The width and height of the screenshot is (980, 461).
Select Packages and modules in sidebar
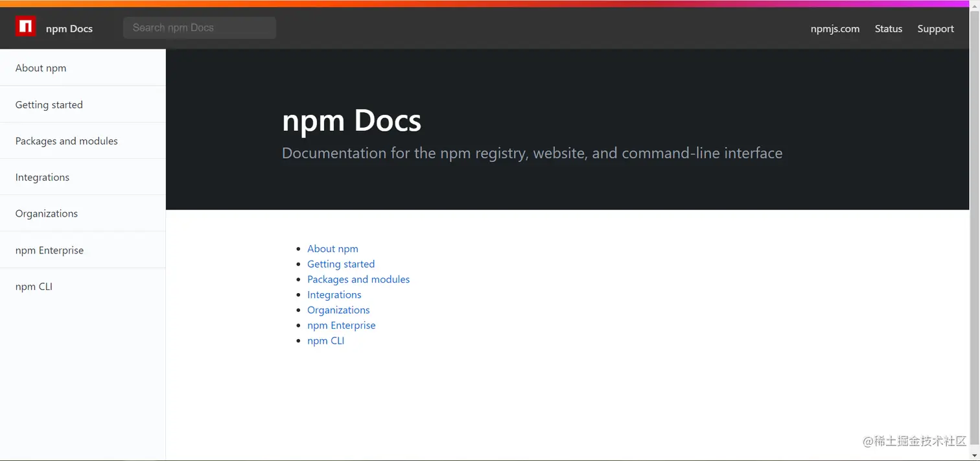pos(83,141)
